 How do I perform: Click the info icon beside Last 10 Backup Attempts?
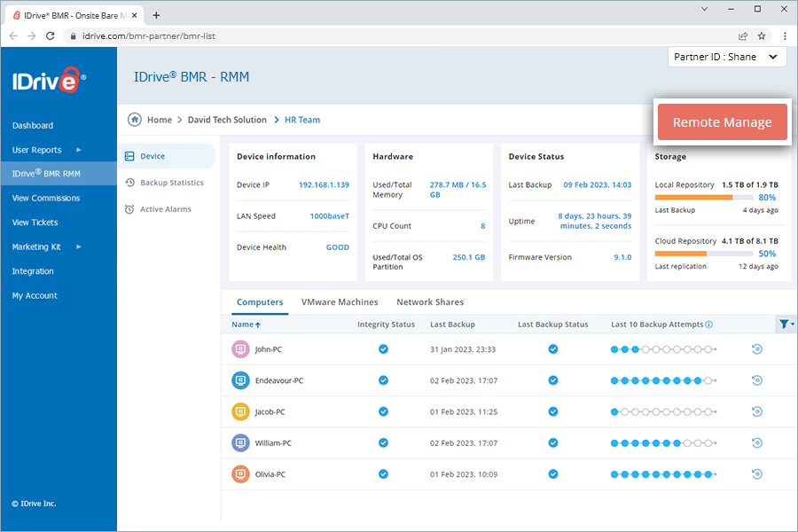coord(709,325)
